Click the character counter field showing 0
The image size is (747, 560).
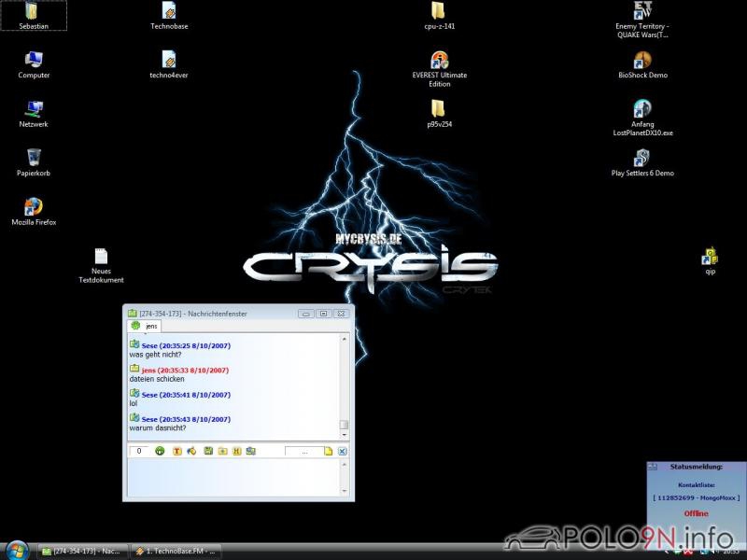tap(139, 451)
